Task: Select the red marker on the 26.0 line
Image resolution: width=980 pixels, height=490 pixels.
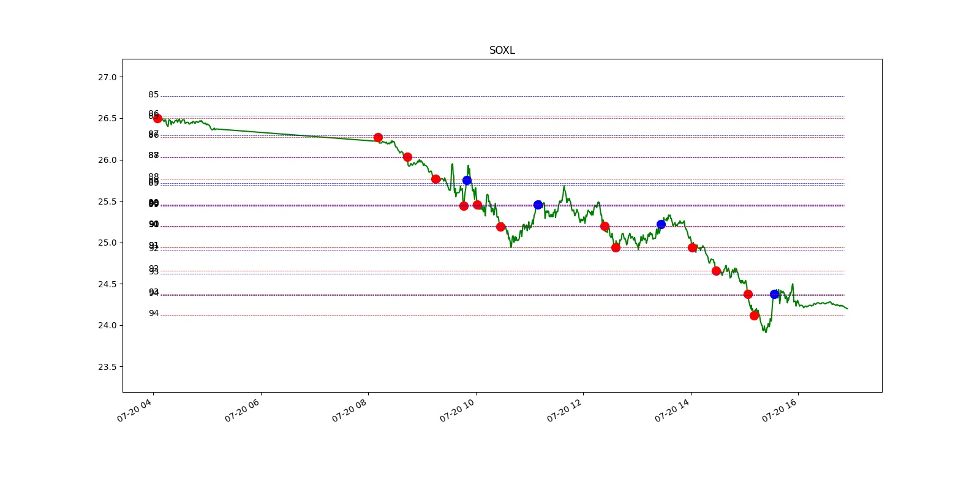Action: click(407, 157)
